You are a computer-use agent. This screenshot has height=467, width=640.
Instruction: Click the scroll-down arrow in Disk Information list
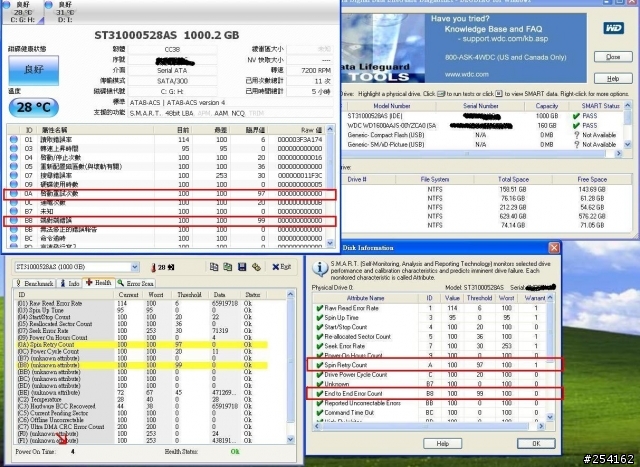click(x=550, y=417)
